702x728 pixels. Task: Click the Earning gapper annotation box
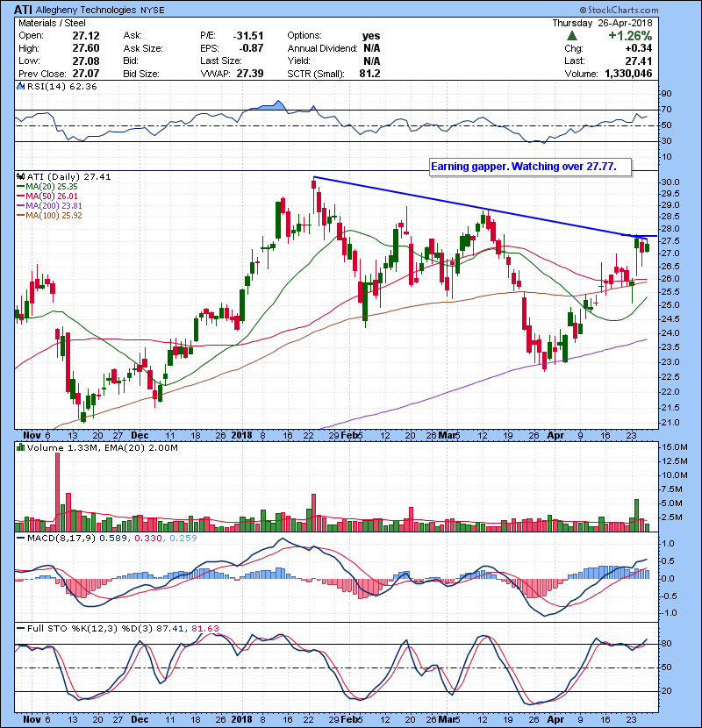[x=531, y=167]
